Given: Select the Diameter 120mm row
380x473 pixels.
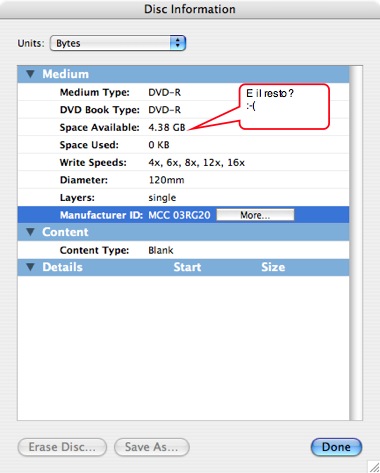Looking at the screenshot, I should point(183,180).
